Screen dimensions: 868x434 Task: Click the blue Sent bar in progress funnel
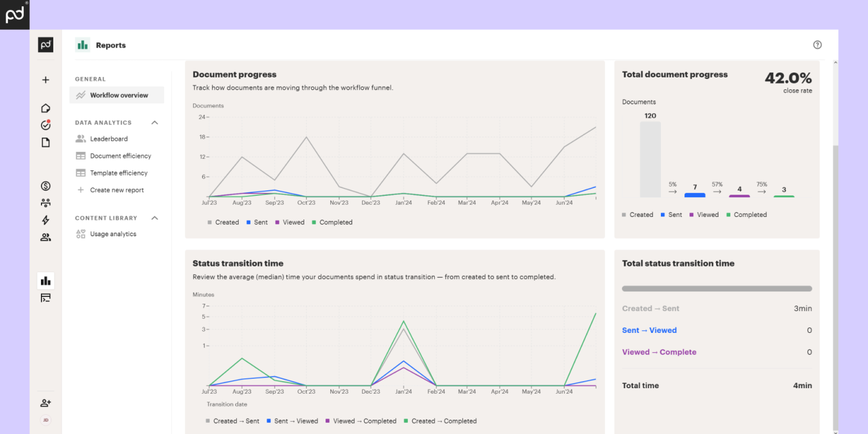[694, 195]
